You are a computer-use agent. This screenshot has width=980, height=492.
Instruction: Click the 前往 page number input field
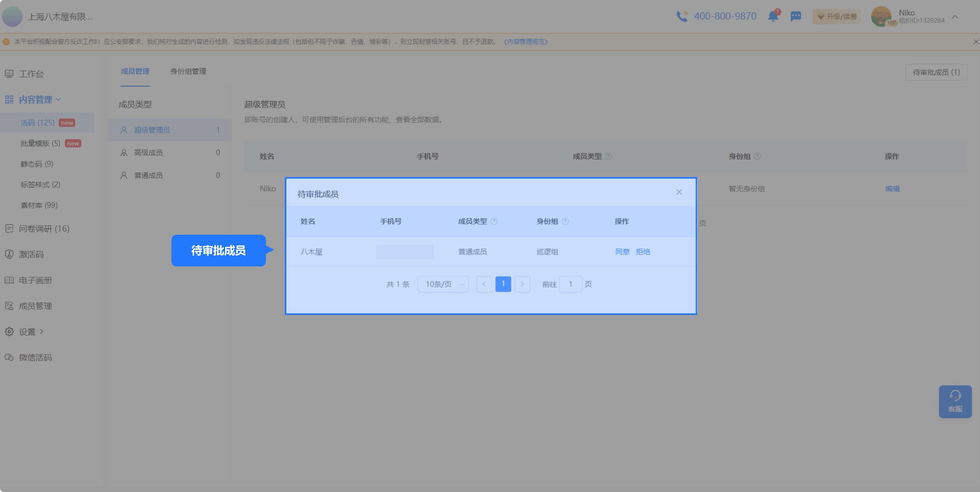click(x=570, y=284)
